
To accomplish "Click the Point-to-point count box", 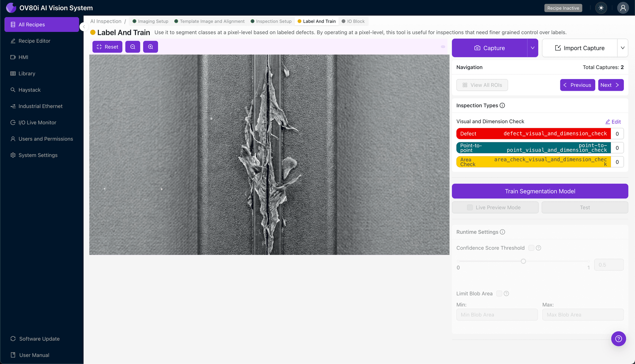I will pyautogui.click(x=617, y=148).
